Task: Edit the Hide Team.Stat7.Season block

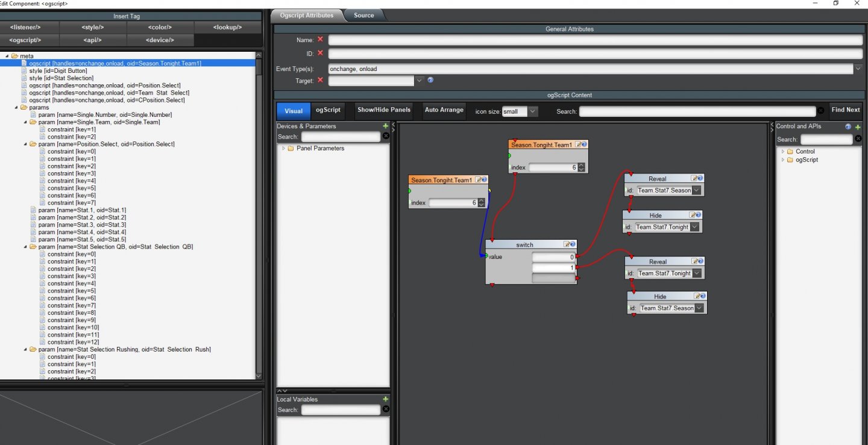Action: [x=697, y=296]
